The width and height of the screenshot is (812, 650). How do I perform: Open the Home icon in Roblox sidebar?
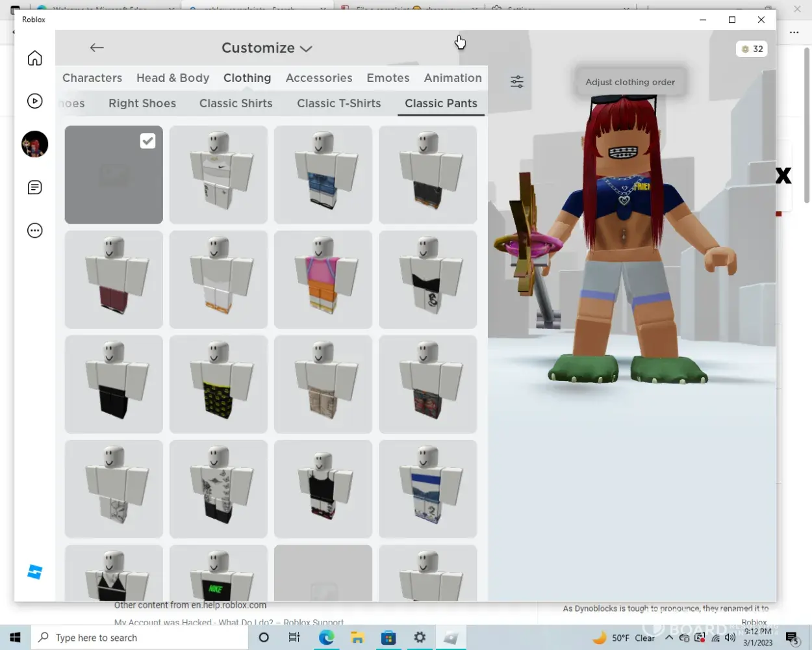coord(35,58)
